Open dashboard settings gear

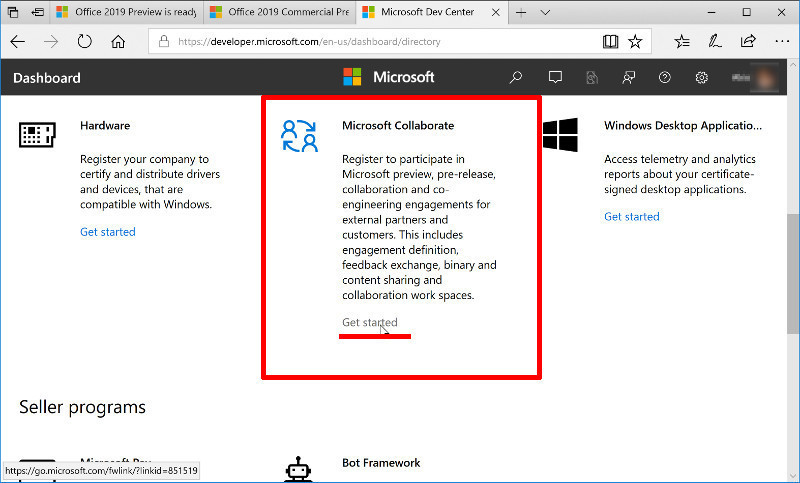[702, 78]
